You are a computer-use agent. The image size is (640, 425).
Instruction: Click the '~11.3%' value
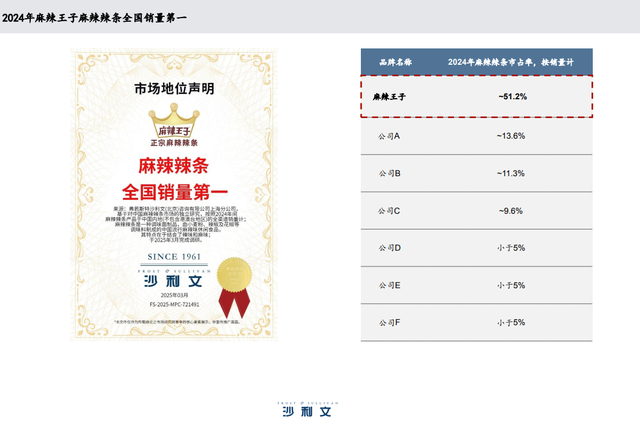[511, 174]
